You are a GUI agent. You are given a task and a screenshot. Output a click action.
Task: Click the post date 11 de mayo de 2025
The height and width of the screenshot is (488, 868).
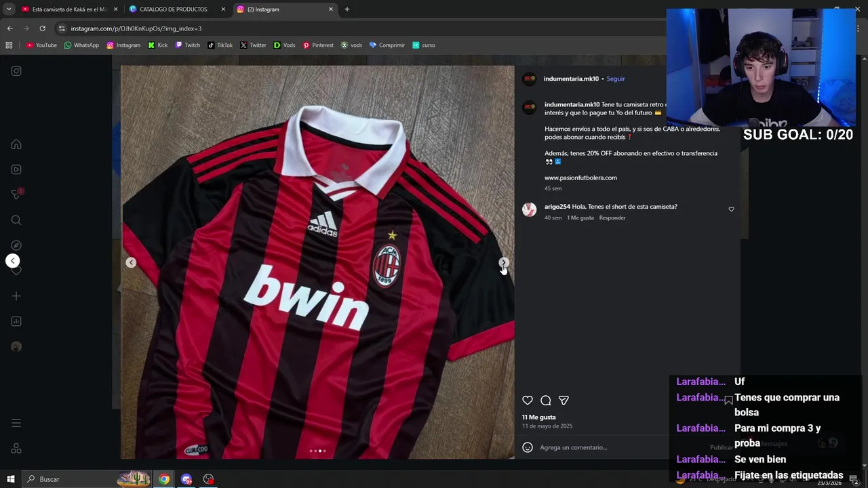547,426
